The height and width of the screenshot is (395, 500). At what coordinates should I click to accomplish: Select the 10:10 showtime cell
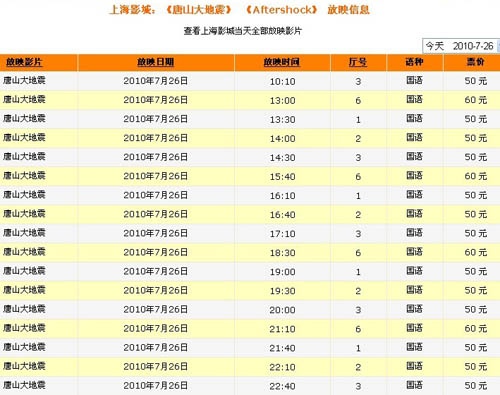click(282, 81)
